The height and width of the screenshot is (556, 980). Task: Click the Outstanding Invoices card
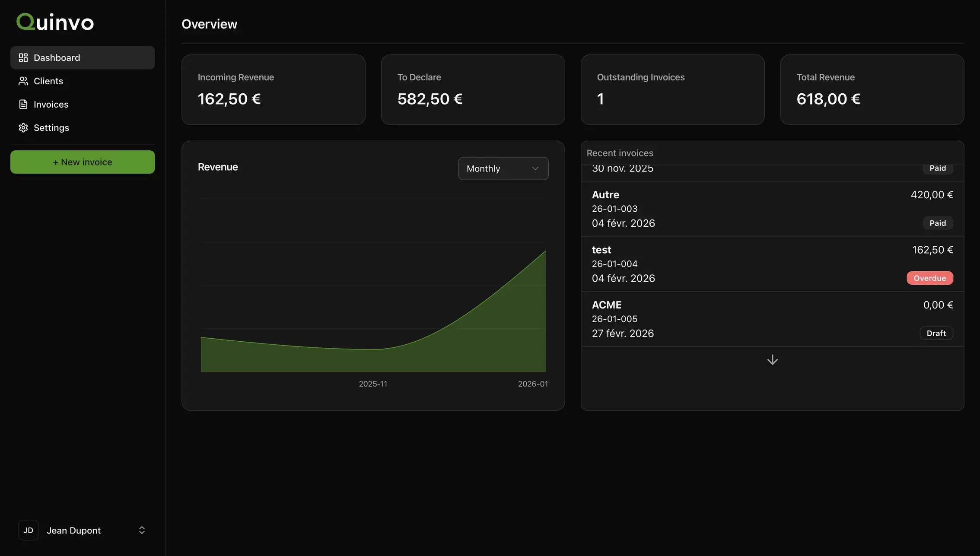(x=672, y=90)
